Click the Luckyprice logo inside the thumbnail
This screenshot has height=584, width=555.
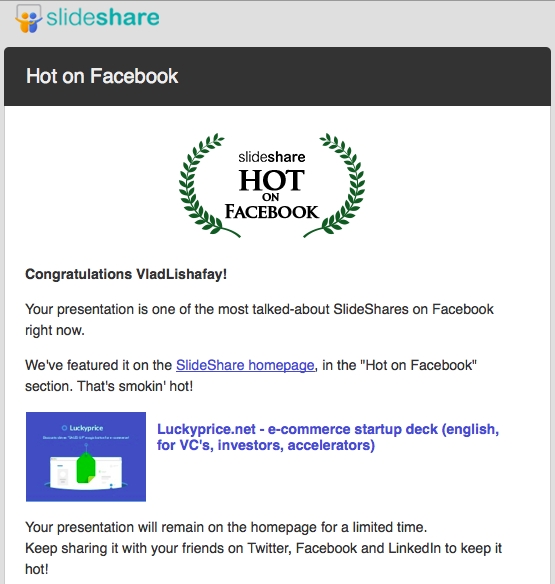[82, 428]
